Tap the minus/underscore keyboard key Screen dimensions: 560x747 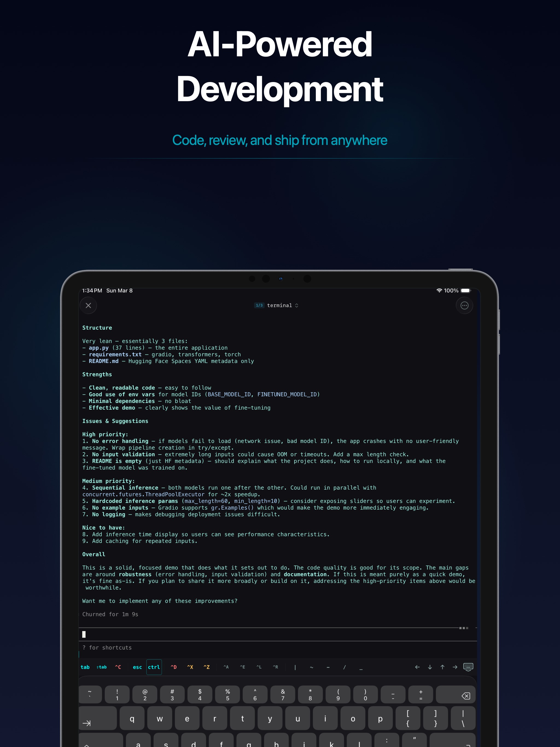pyautogui.click(x=393, y=694)
